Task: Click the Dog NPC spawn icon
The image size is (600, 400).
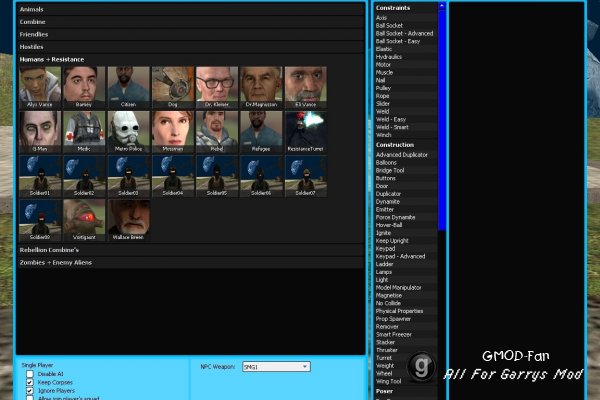Action: pos(173,87)
